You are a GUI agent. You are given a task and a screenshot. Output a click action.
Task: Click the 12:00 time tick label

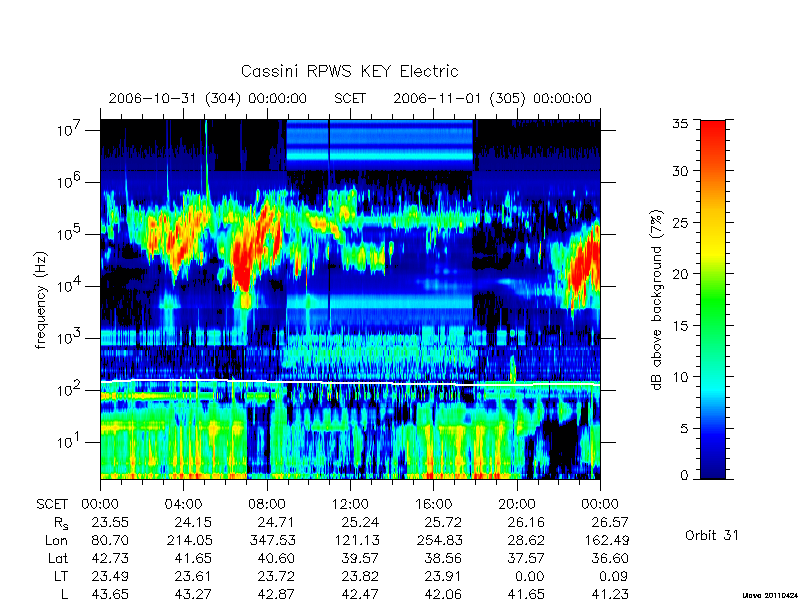tap(350, 504)
